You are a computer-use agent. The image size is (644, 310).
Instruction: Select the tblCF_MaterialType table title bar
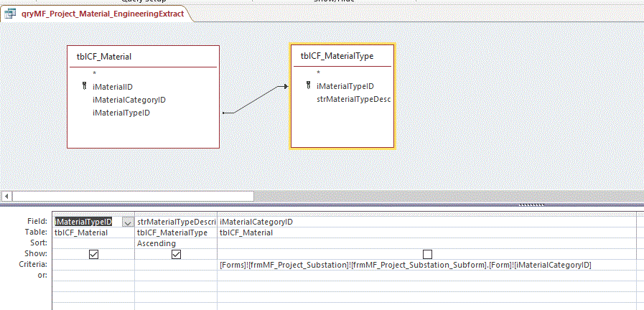click(342, 55)
